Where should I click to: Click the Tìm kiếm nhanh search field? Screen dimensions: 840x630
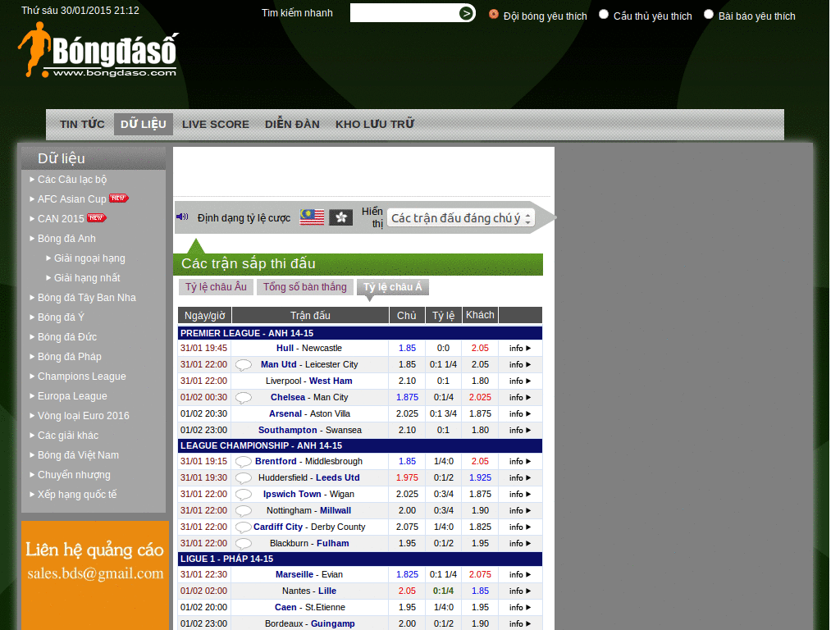click(x=404, y=13)
